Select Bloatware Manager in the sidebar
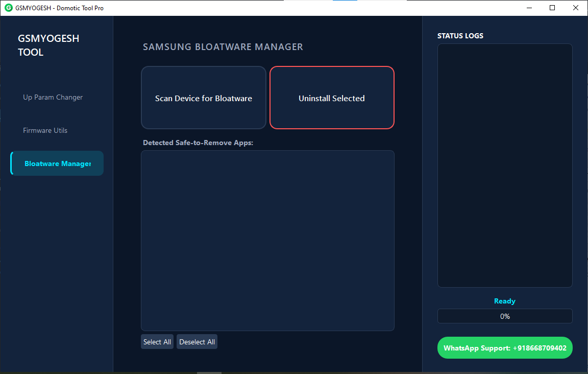 point(57,163)
